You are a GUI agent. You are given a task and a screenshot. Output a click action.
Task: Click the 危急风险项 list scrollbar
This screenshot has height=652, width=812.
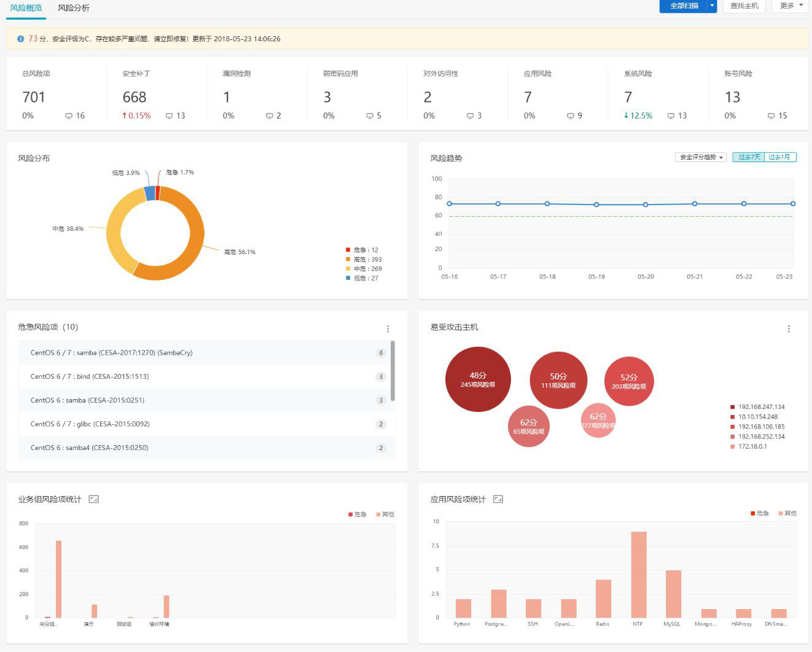pyautogui.click(x=392, y=371)
